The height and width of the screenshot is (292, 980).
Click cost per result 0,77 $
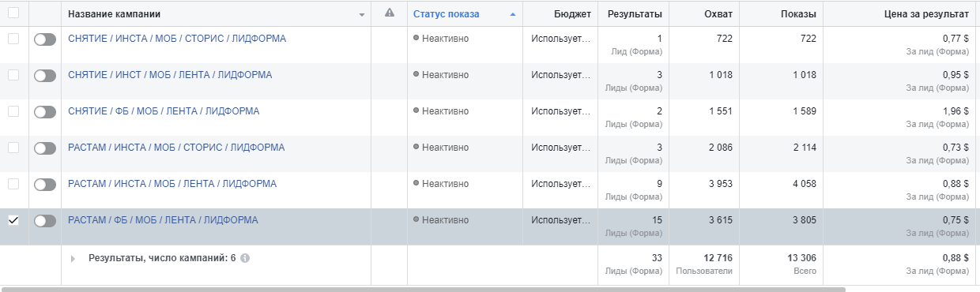click(x=955, y=39)
